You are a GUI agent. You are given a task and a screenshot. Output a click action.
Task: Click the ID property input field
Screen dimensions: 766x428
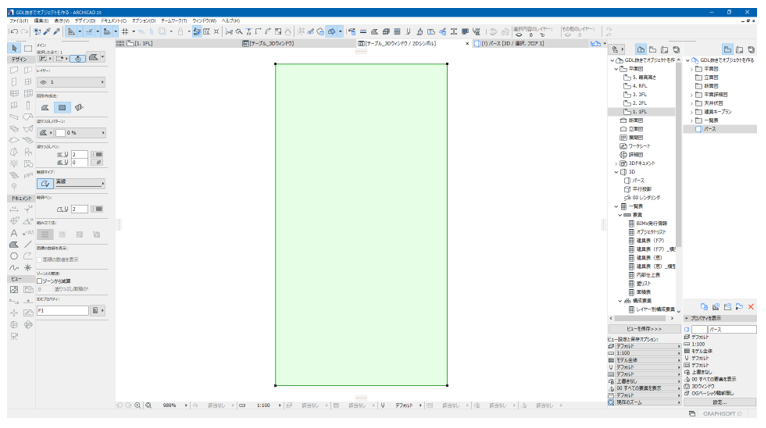point(63,310)
